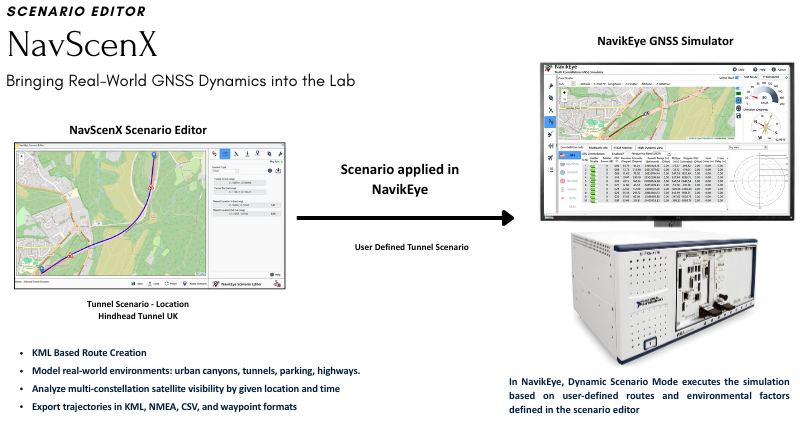
Task: Switch to the Constellation Info tab
Action: coord(572,147)
